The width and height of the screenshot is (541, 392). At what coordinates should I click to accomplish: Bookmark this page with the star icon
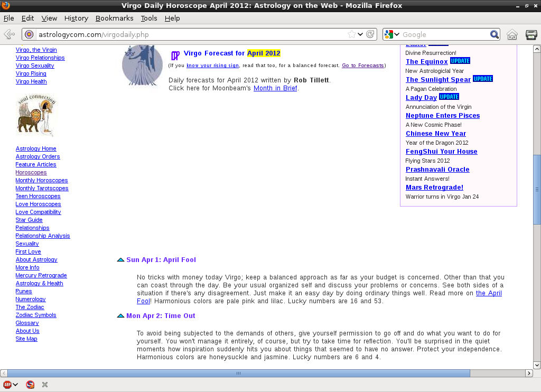click(x=351, y=34)
